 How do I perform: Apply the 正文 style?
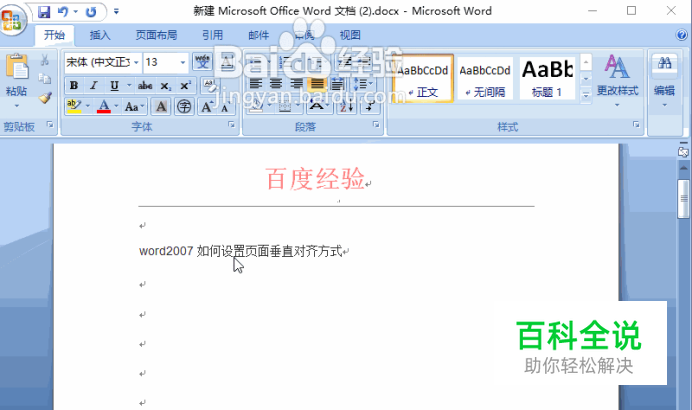pyautogui.click(x=423, y=79)
